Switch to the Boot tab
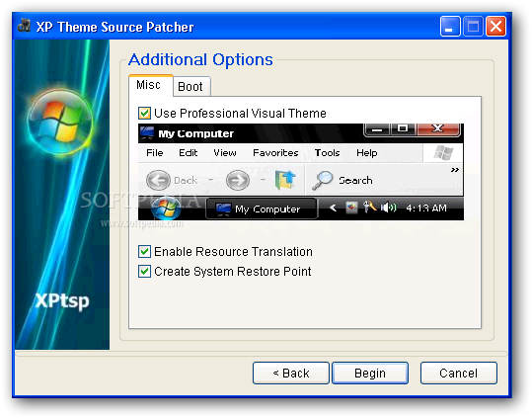The height and width of the screenshot is (418, 532). point(191,87)
